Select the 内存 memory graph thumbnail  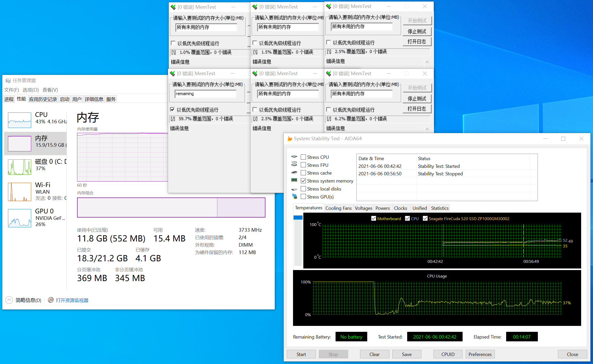click(20, 144)
